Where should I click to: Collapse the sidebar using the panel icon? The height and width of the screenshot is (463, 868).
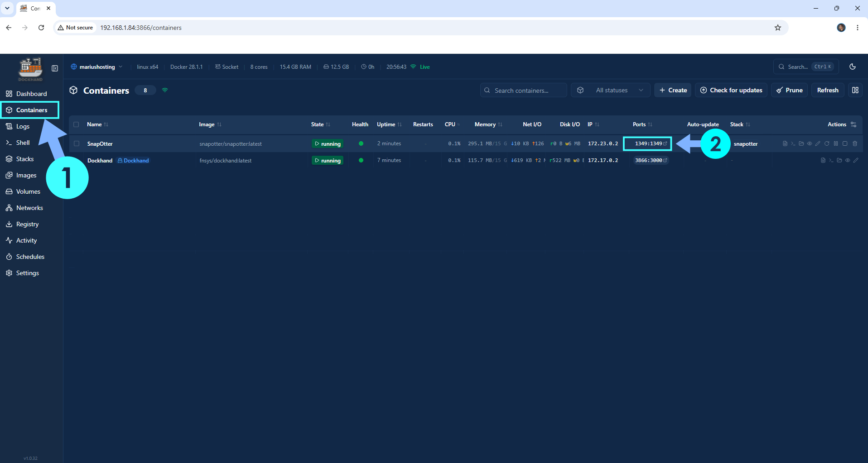[55, 68]
